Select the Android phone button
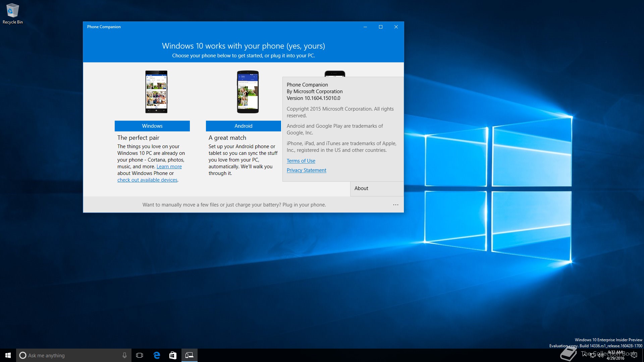644x362 pixels. tap(244, 126)
